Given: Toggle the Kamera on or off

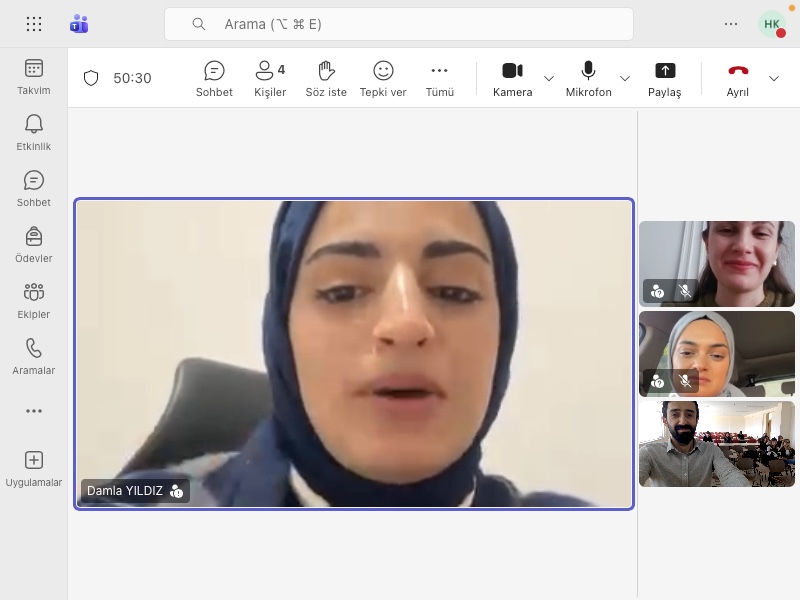Looking at the screenshot, I should [512, 78].
